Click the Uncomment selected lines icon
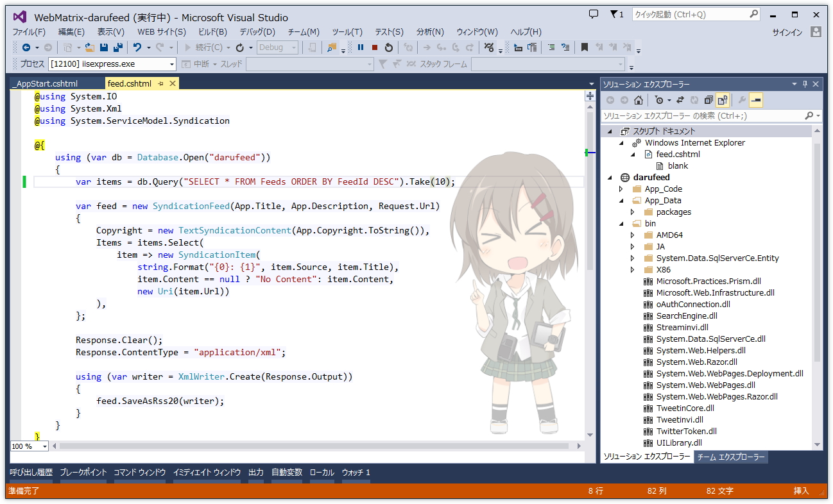833x504 pixels. point(565,47)
